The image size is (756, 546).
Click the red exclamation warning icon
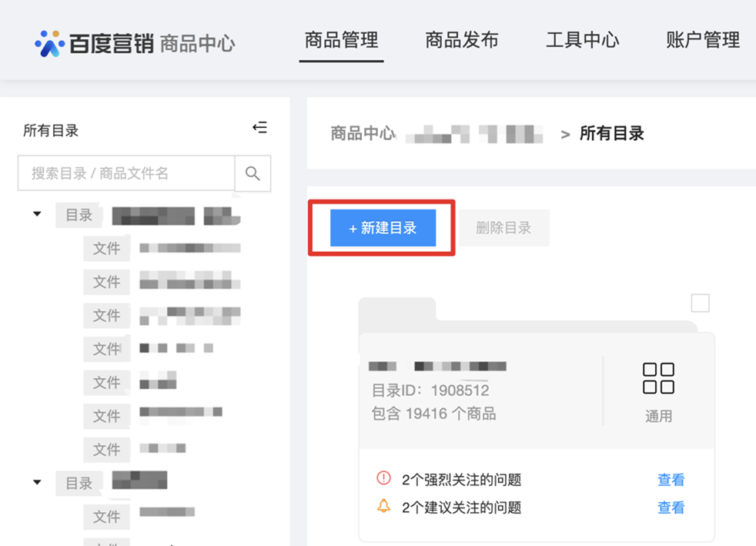(383, 478)
